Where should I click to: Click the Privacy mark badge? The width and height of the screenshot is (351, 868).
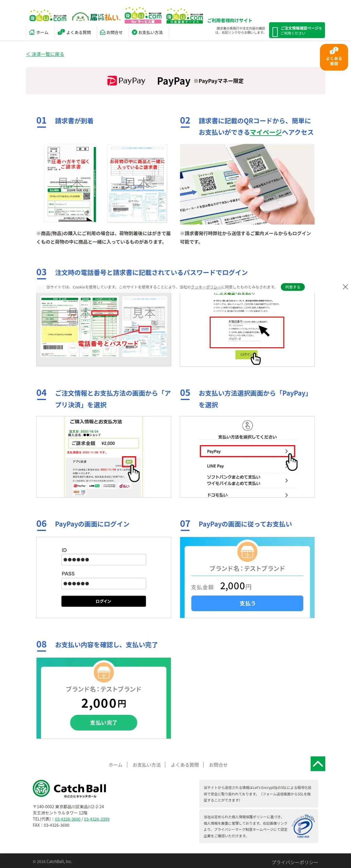click(303, 826)
